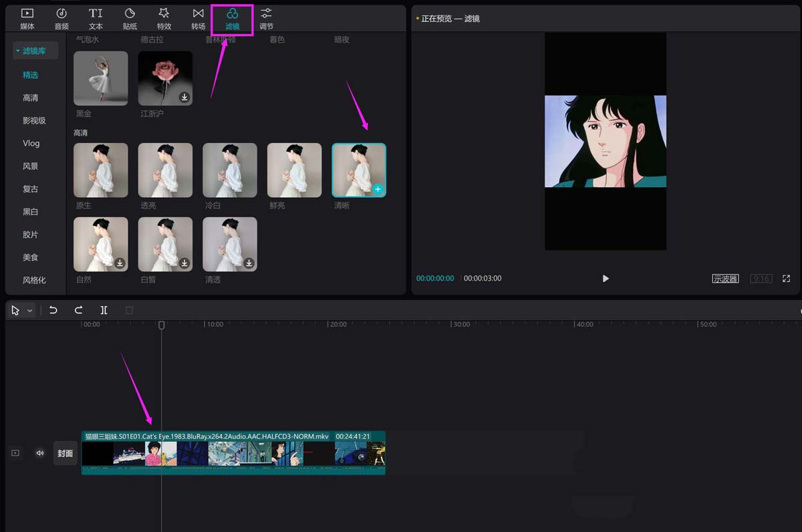Download the 江浙沪 rose filter

pyautogui.click(x=184, y=98)
